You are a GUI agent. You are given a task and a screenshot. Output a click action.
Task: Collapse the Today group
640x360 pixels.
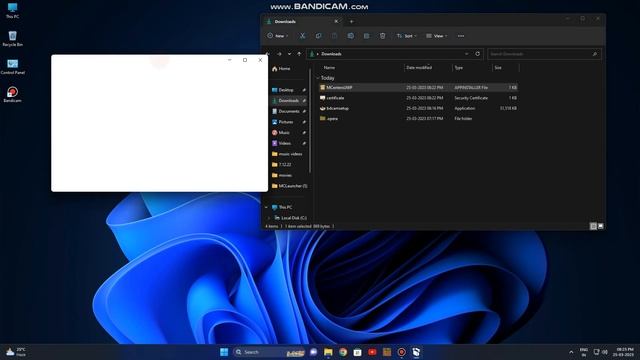pyautogui.click(x=318, y=78)
